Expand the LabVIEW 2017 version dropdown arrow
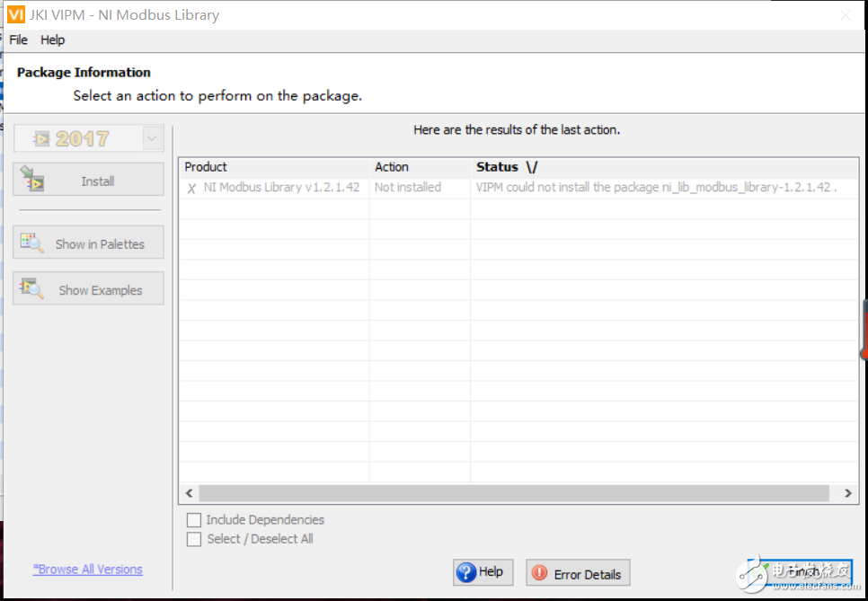 [x=152, y=138]
